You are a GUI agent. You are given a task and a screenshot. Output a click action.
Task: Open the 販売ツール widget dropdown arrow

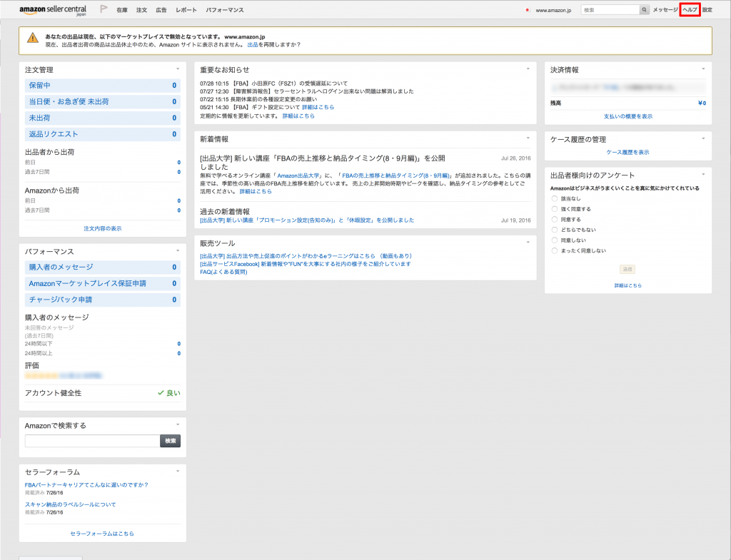(528, 243)
